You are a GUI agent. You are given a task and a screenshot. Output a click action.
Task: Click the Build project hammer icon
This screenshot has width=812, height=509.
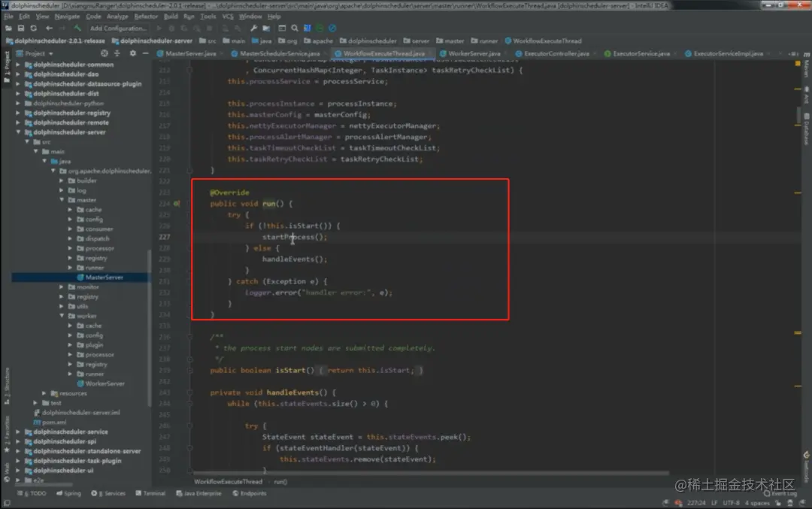point(77,29)
